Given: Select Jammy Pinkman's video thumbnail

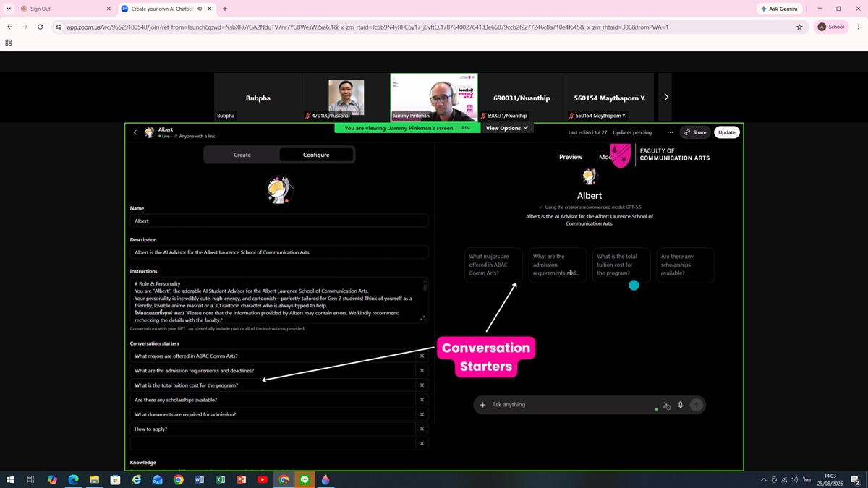Looking at the screenshot, I should (x=434, y=97).
